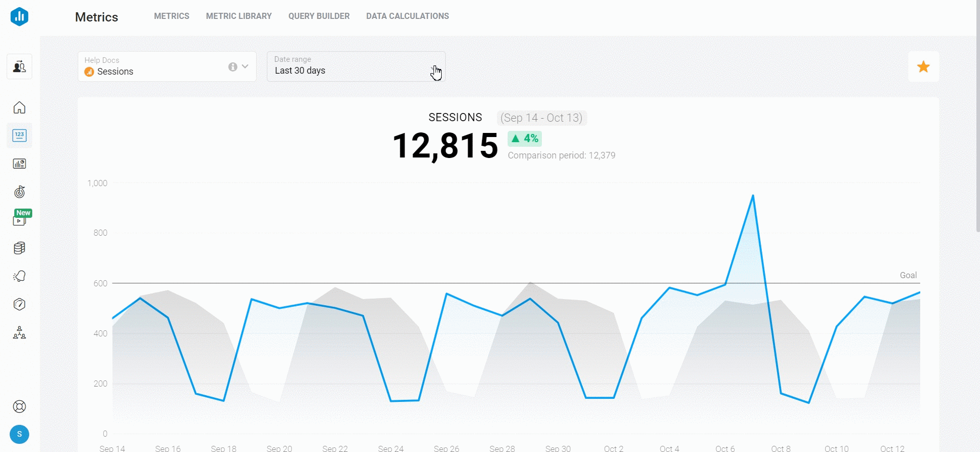Click the Sep 14 - Oct 13 date label

click(541, 118)
